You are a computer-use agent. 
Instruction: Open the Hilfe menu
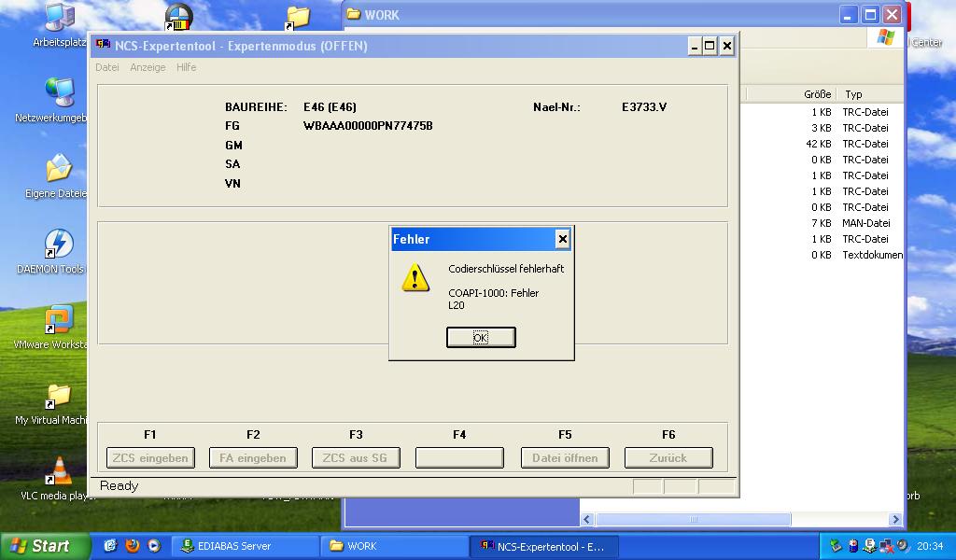click(187, 67)
